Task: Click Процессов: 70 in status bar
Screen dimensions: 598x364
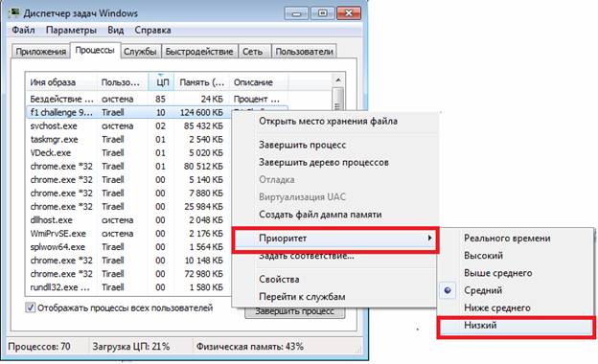Action: pyautogui.click(x=39, y=347)
